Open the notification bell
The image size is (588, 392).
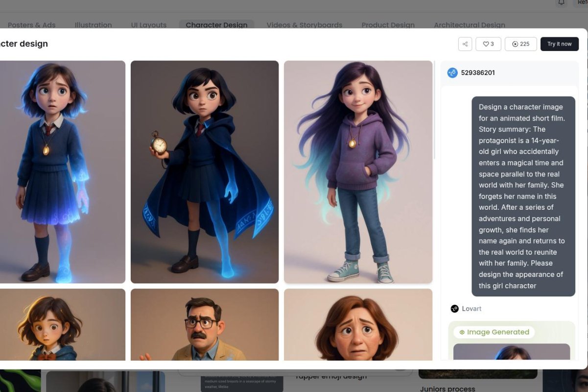(561, 3)
